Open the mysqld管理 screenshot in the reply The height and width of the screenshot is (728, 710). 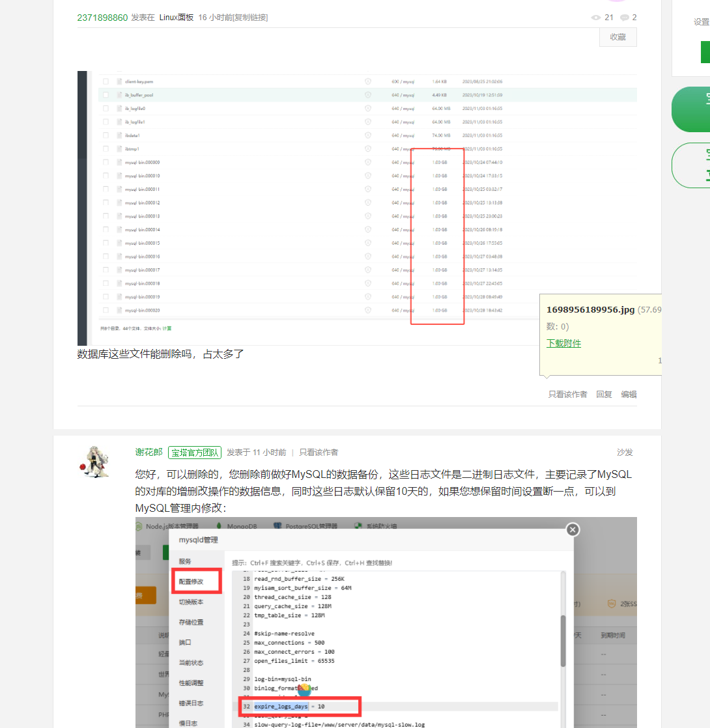(x=386, y=622)
